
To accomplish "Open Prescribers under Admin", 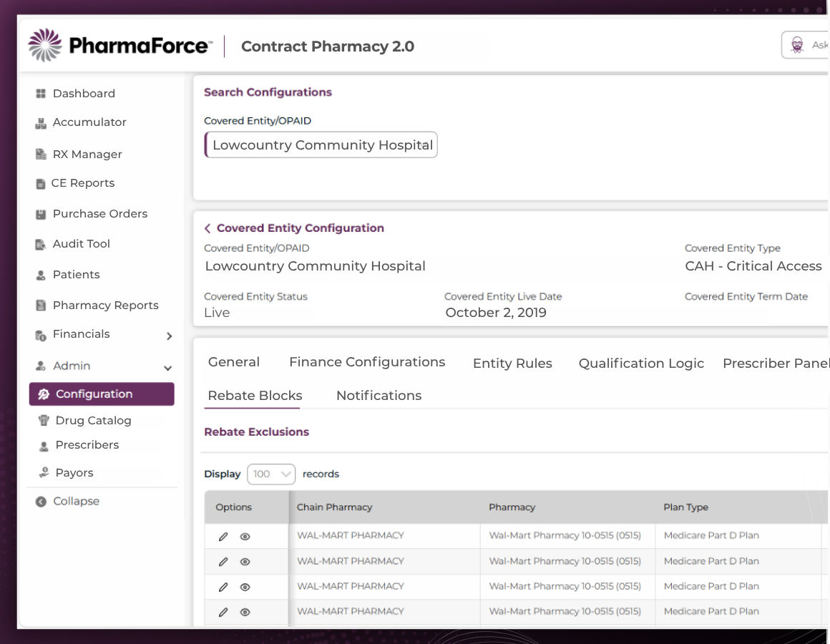I will (87, 445).
